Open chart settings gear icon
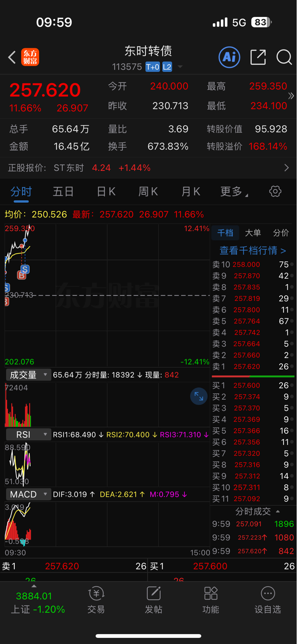Image resolution: width=297 pixels, height=644 pixels. pos(275,191)
